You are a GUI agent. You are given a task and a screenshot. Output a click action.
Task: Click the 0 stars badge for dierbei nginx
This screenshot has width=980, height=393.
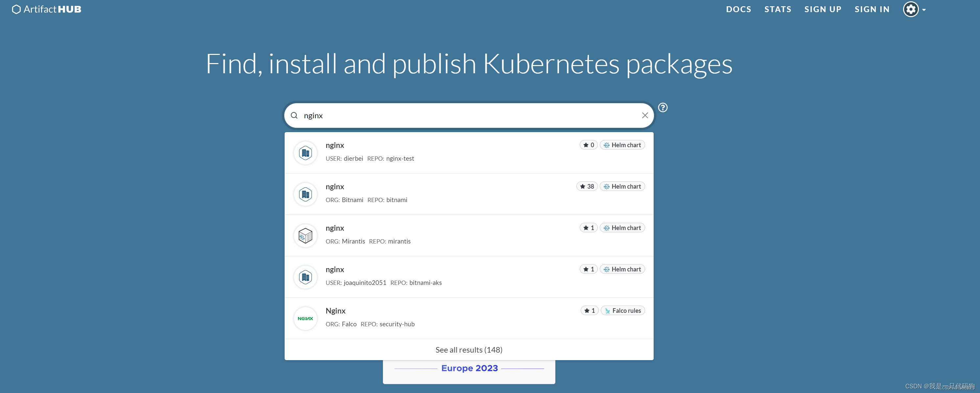588,145
